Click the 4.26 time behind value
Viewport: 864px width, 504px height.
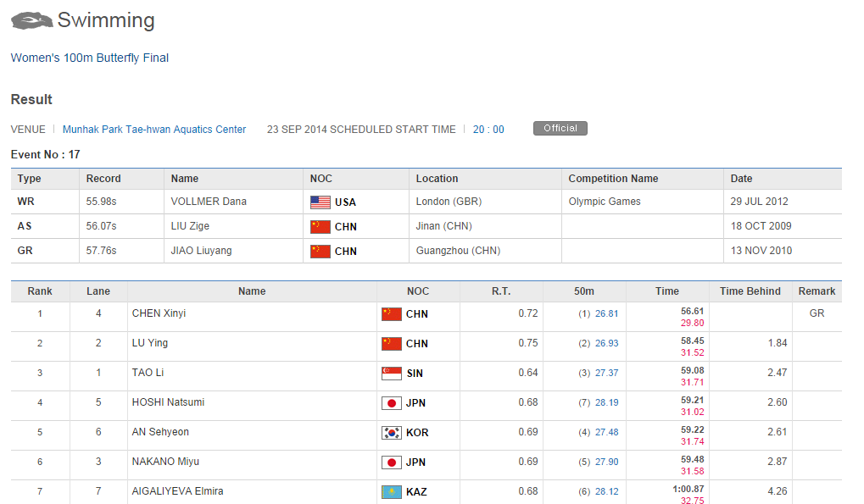(x=778, y=490)
